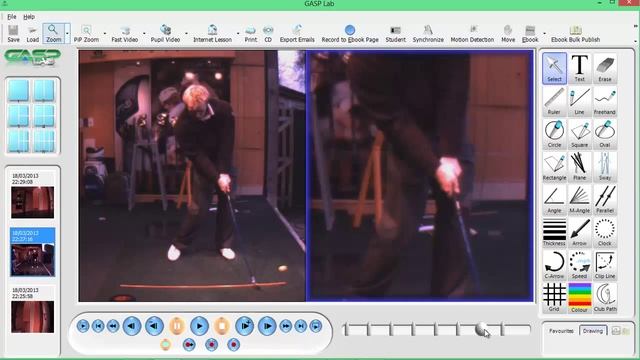The image size is (640, 360).
Task: Select the Erase tool
Action: pos(605,68)
